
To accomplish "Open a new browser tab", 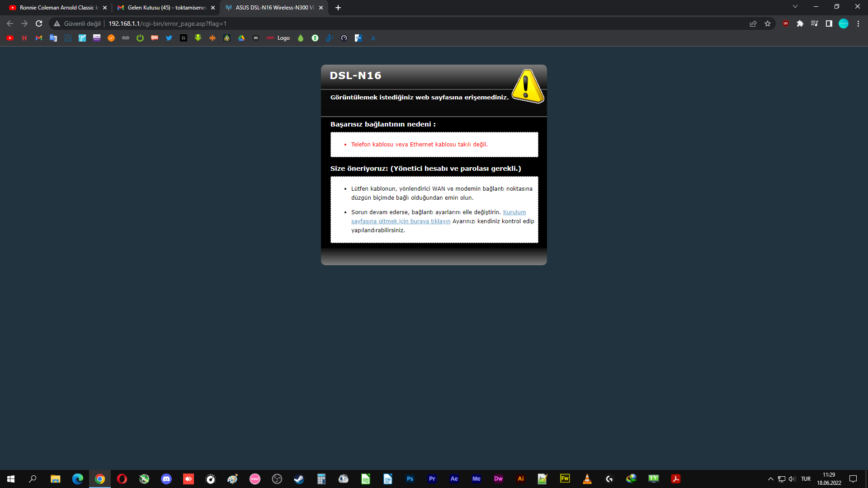I will pos(338,8).
